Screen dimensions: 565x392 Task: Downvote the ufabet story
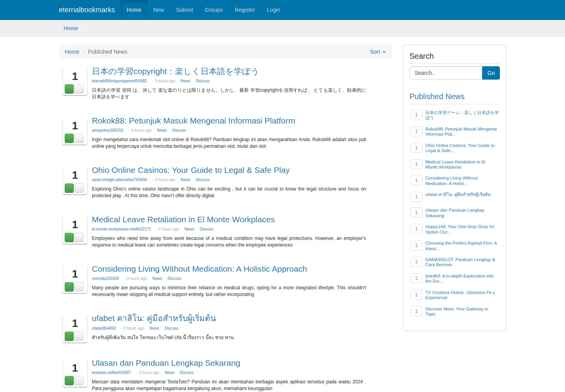click(x=79, y=336)
